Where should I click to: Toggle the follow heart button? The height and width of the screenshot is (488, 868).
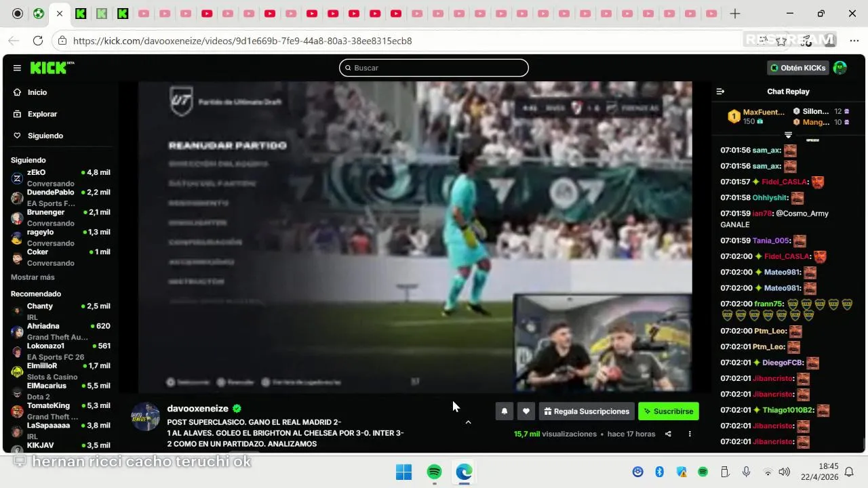pos(526,411)
